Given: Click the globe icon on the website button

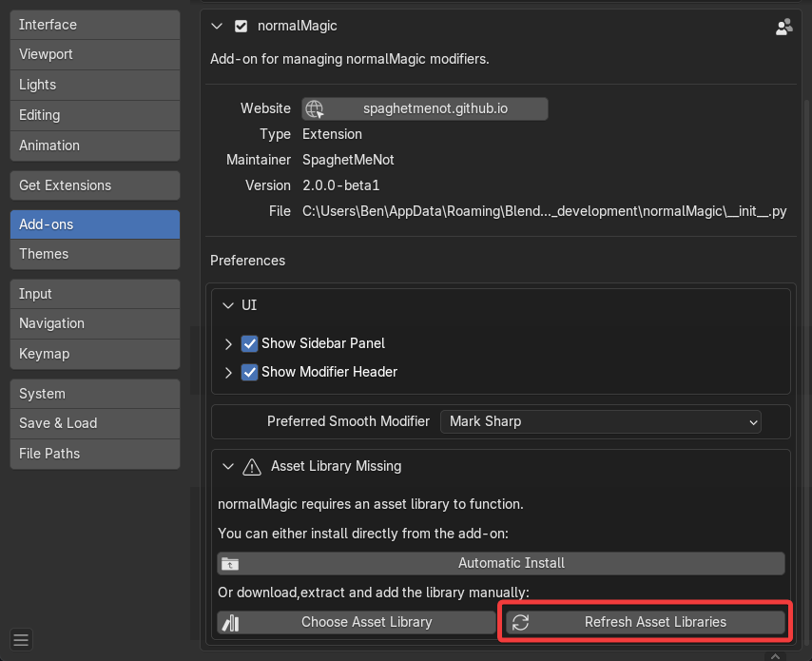Looking at the screenshot, I should coord(315,108).
